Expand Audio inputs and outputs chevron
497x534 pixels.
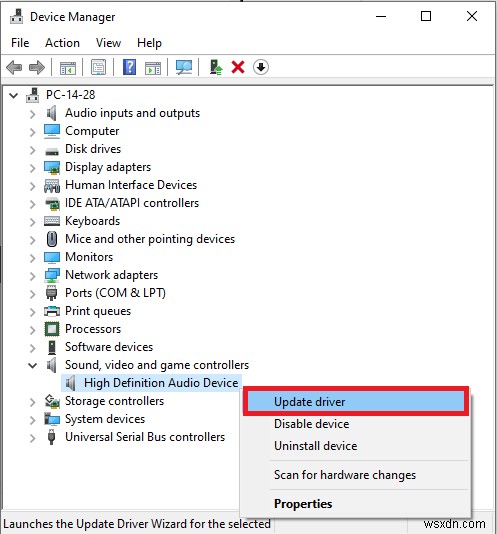33,114
